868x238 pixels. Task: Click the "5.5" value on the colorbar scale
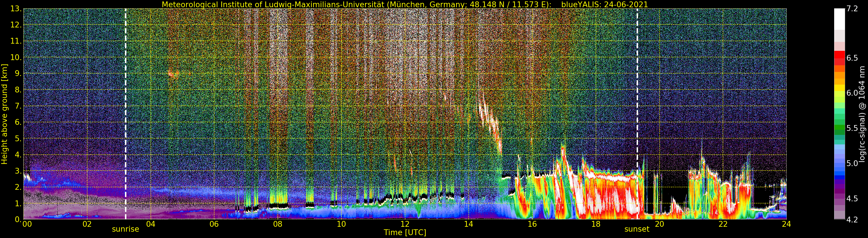(852, 128)
